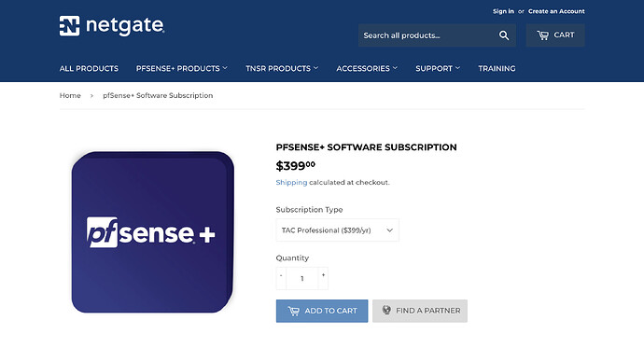Viewport: 644px width, 348px height.
Task: Go to Home breadcrumb
Action: [x=70, y=95]
